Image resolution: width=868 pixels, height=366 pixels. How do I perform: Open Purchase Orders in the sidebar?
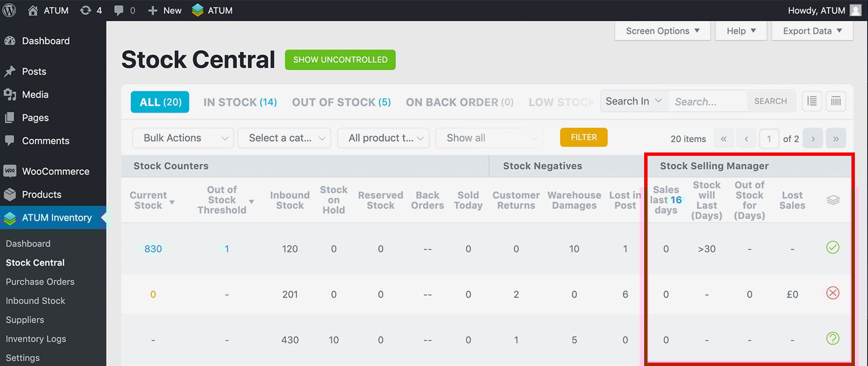point(40,281)
